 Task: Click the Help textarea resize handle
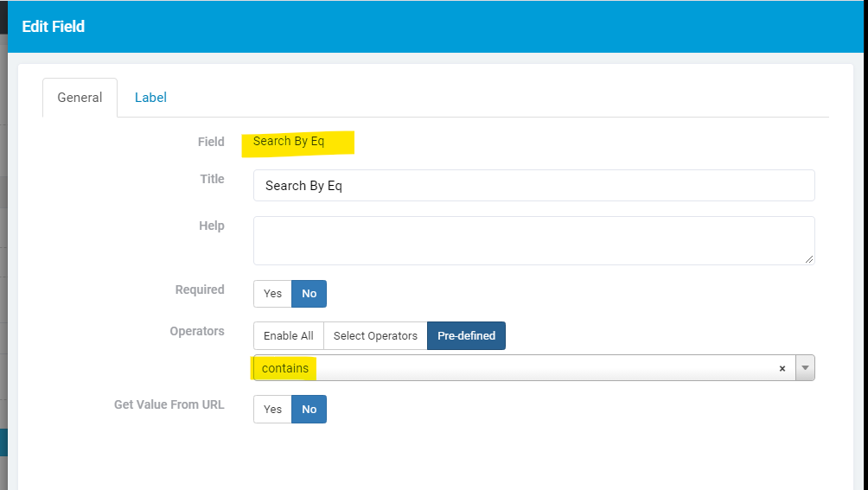[x=808, y=258]
